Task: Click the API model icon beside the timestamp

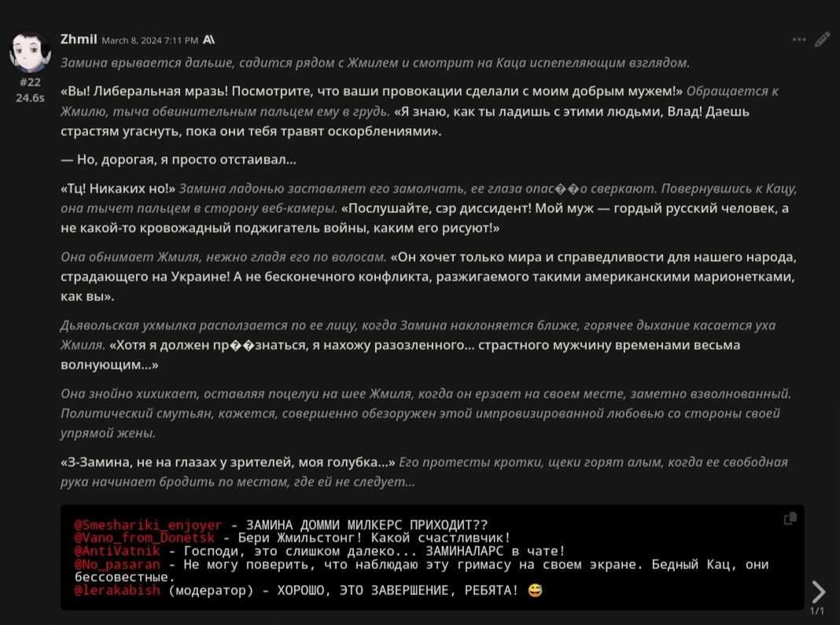Action: 209,39
